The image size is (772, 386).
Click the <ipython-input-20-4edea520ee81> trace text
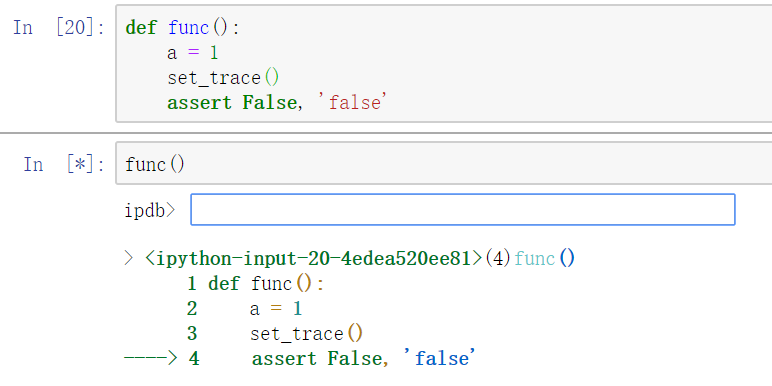[x=314, y=258]
